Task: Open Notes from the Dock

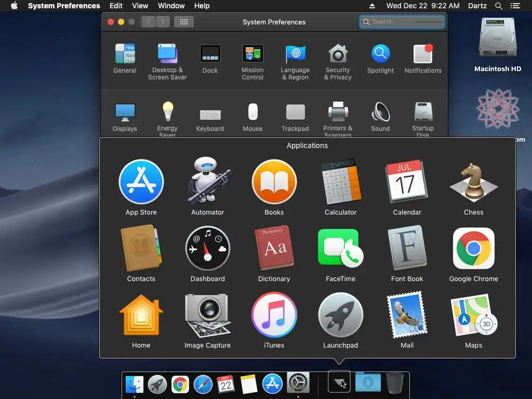Action: 249,384
